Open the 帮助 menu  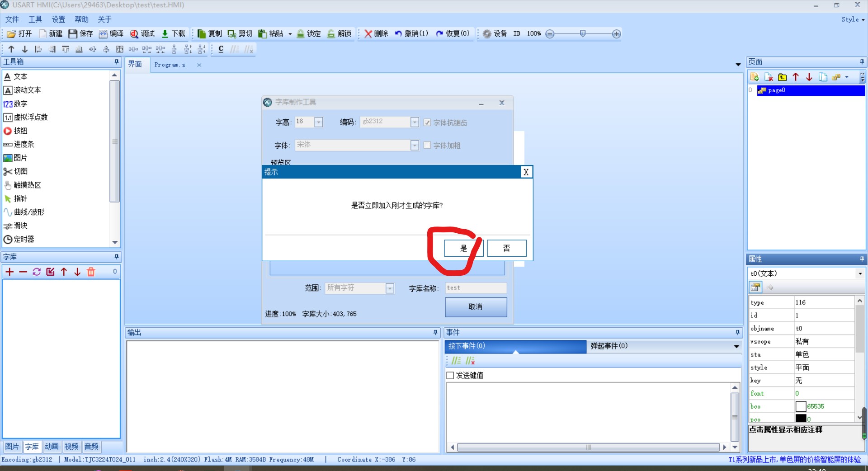81,19
